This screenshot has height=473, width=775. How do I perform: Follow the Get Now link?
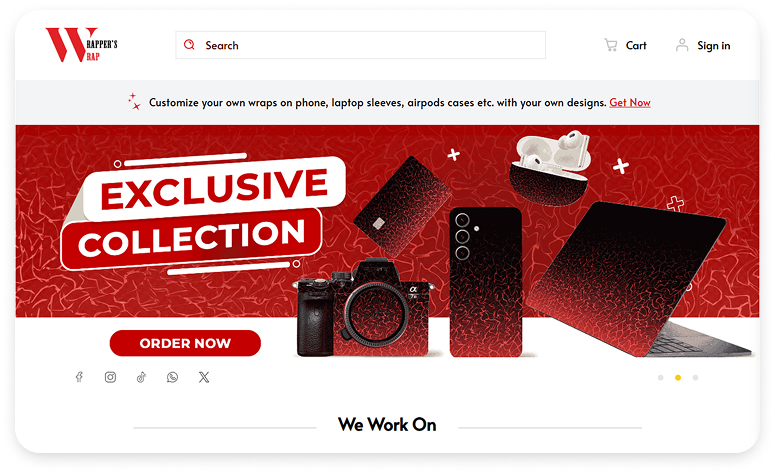630,102
